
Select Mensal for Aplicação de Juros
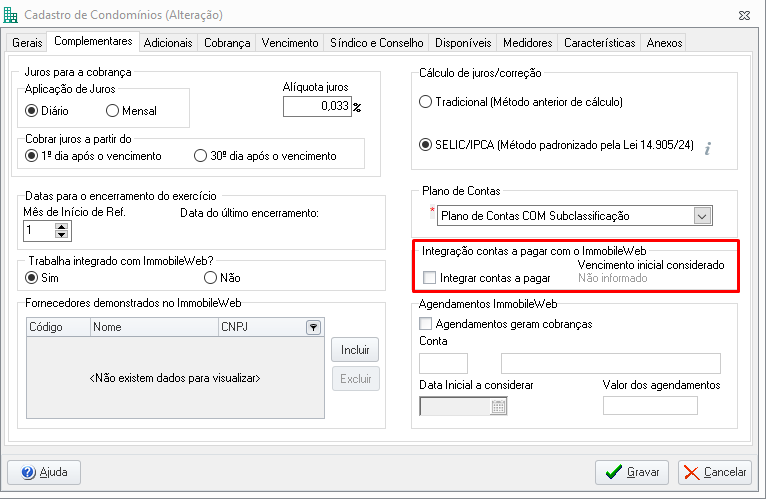coord(112,111)
